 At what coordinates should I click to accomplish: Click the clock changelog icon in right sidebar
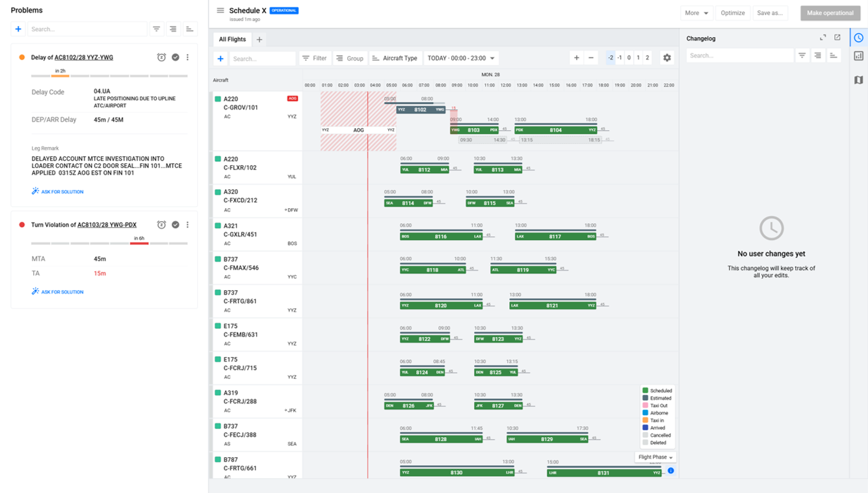(858, 38)
